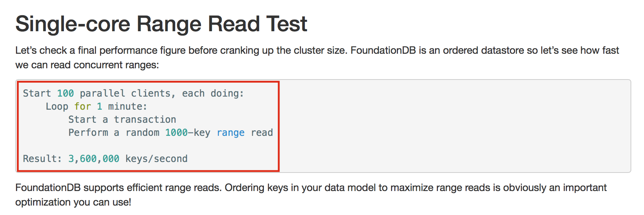Click "1000" in the range read line
The width and height of the screenshot is (644, 215).
176,133
